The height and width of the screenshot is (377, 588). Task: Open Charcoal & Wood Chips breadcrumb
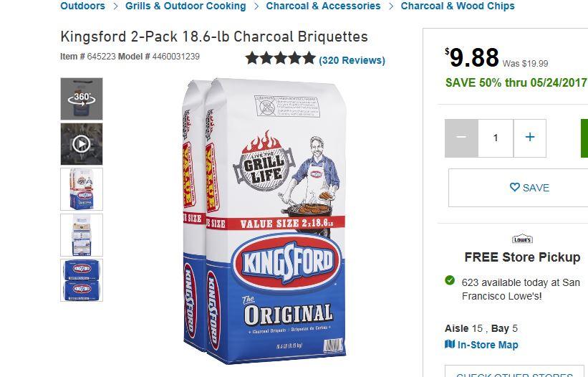pos(458,6)
